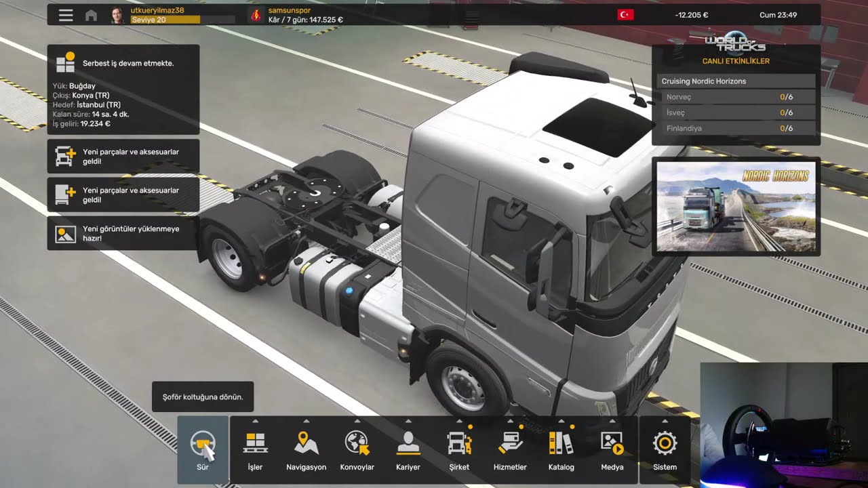Click the World of Trucks logo

tap(735, 42)
